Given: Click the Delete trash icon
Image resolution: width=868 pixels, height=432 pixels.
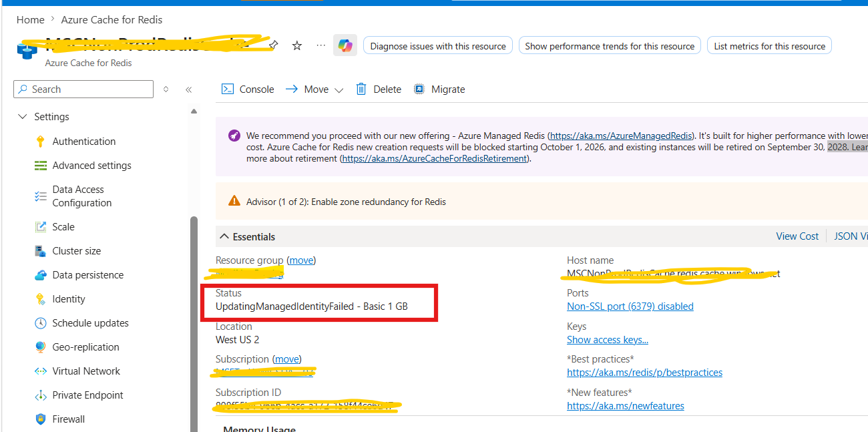Looking at the screenshot, I should pos(361,89).
